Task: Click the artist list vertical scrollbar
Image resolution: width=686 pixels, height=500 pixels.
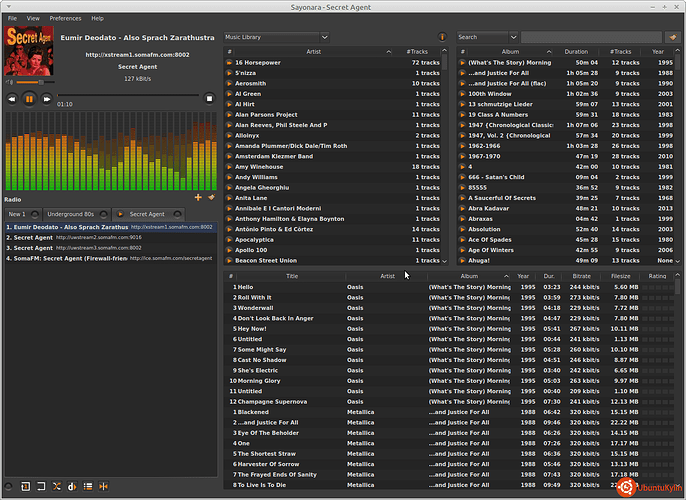Action: tap(444, 156)
